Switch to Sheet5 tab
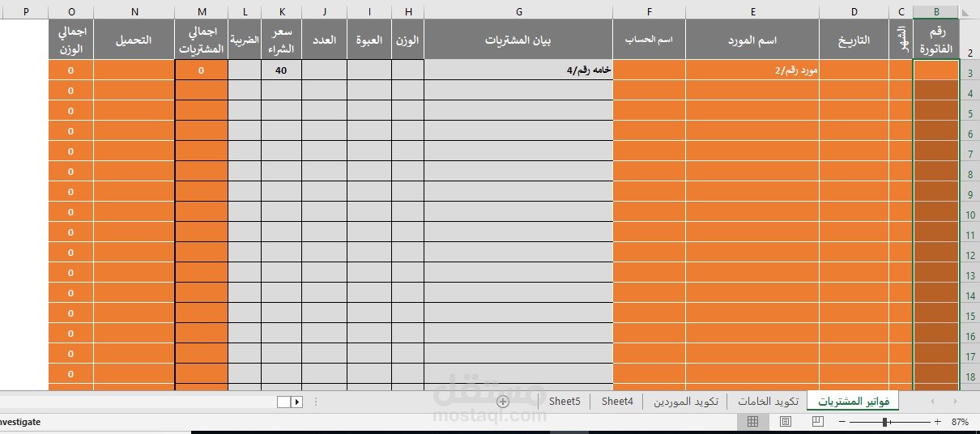Viewport: 980px width, 434px height. (x=565, y=402)
